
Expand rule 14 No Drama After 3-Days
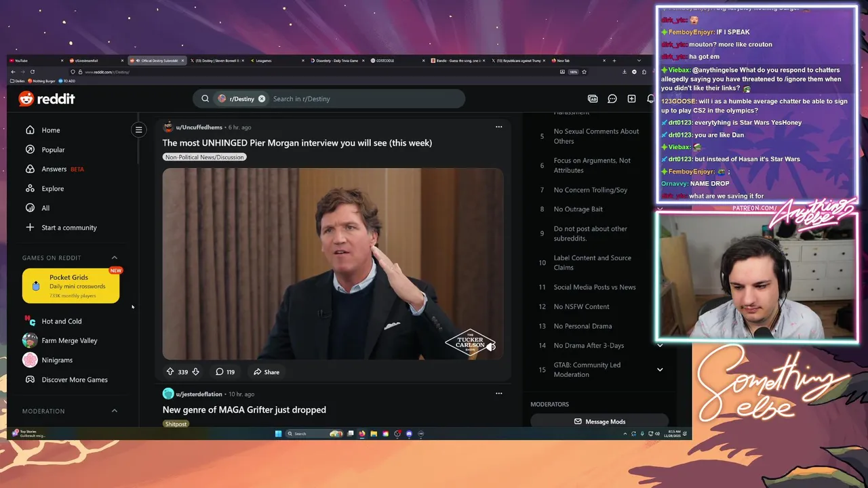tap(659, 346)
